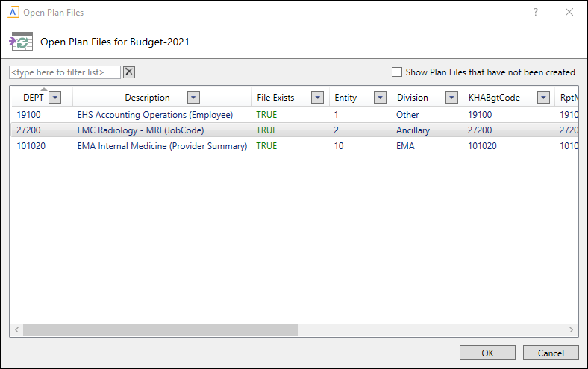The width and height of the screenshot is (588, 369).
Task: Select the EMA Internal Medicine row
Action: point(162,146)
